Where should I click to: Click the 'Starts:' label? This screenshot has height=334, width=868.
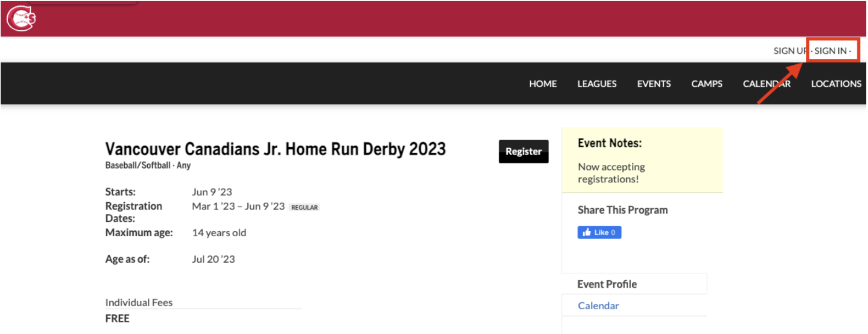120,192
